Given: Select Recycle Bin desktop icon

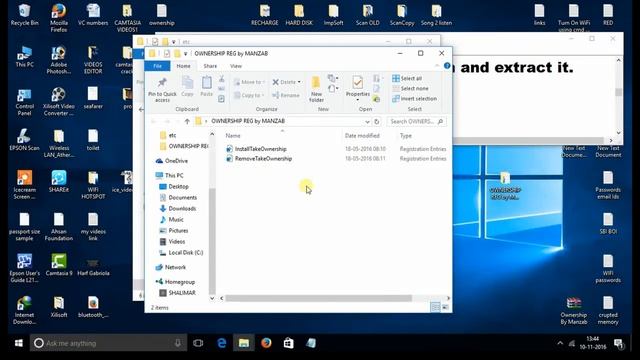Looking at the screenshot, I should 24,15.
